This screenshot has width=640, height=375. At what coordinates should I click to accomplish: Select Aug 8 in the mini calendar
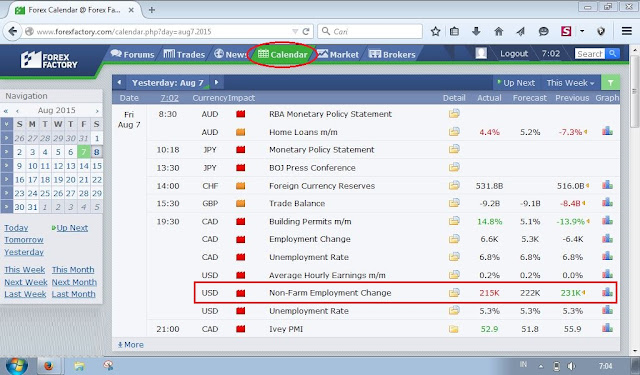(x=97, y=152)
